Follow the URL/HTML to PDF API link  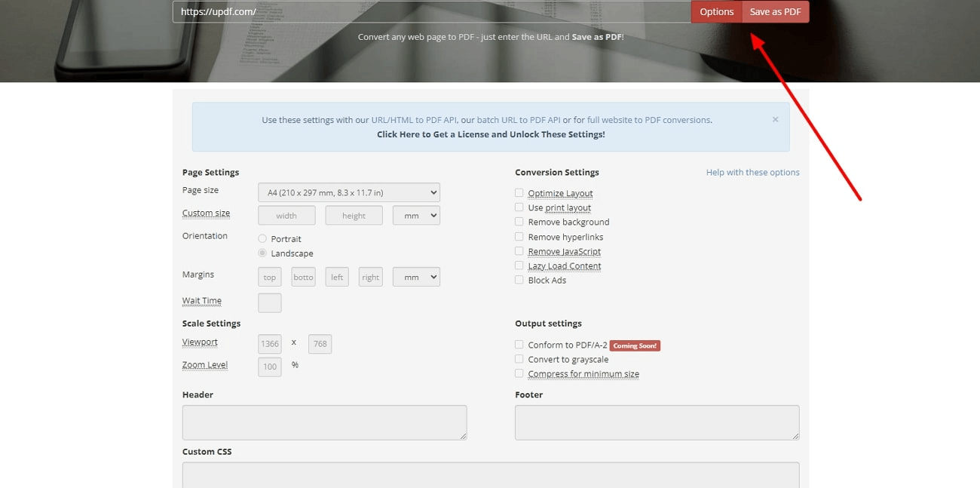pyautogui.click(x=414, y=120)
